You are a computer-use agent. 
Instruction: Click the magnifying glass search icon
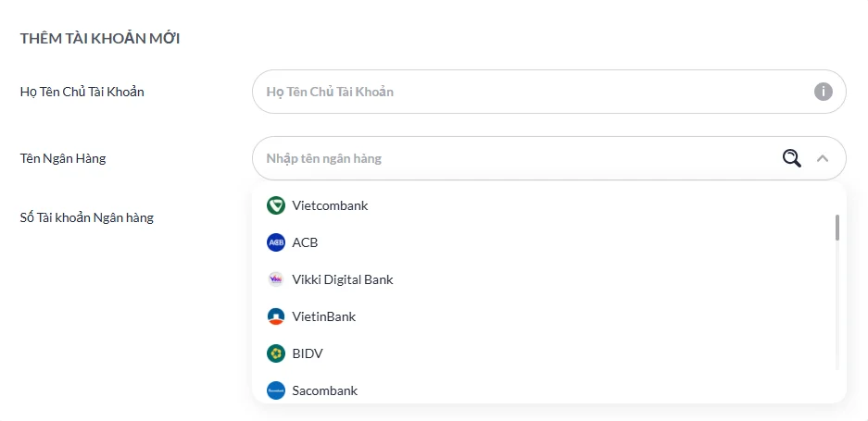791,158
